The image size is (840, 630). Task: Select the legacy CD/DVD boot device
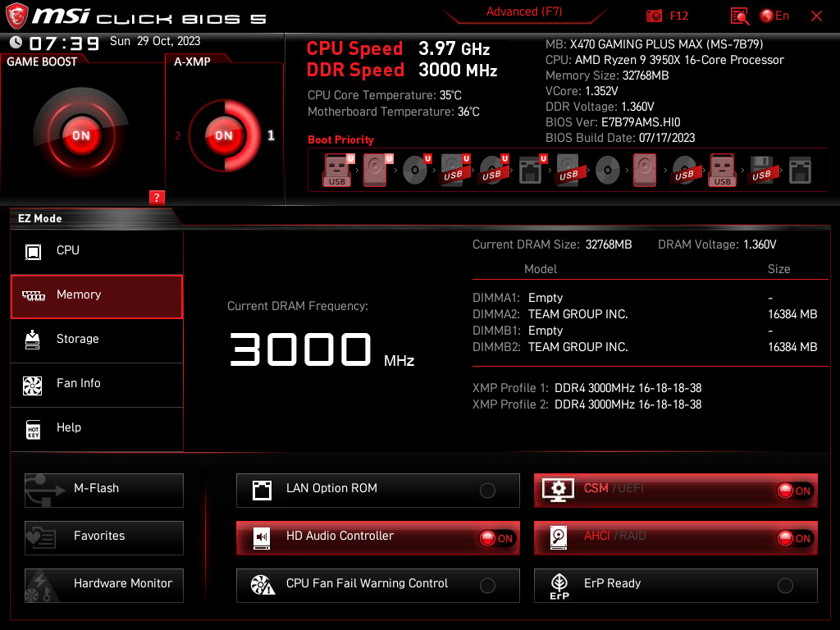click(x=608, y=171)
